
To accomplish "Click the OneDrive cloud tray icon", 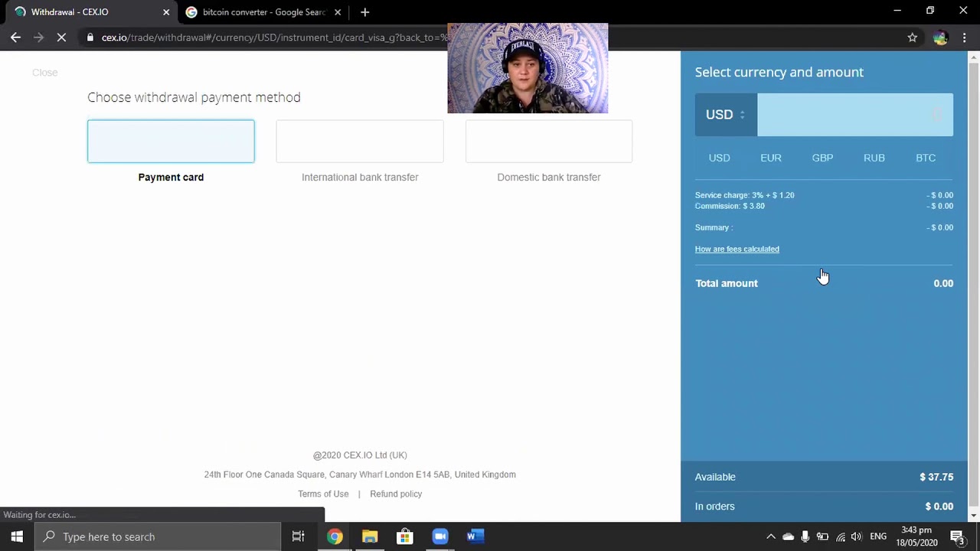I will (788, 536).
